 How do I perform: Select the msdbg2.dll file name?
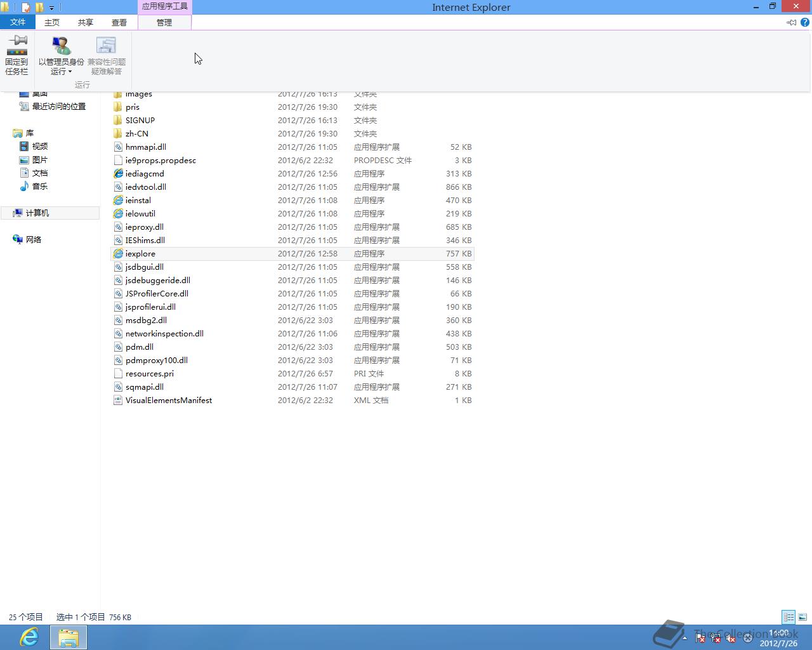click(146, 320)
